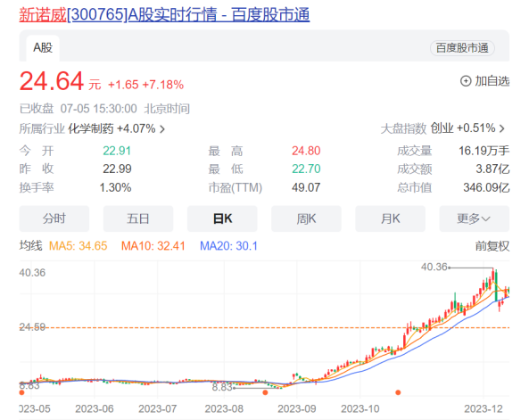Select the 日K chart tab

pos(222,218)
